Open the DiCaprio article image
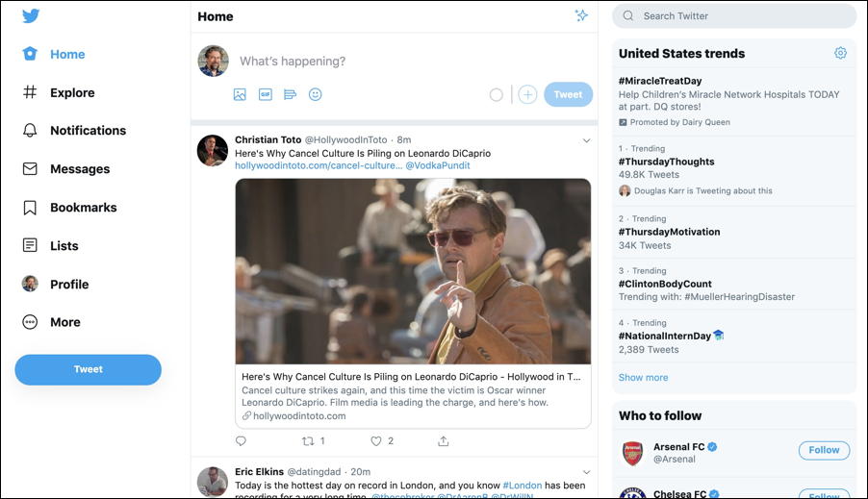The width and height of the screenshot is (868, 499). pyautogui.click(x=413, y=271)
